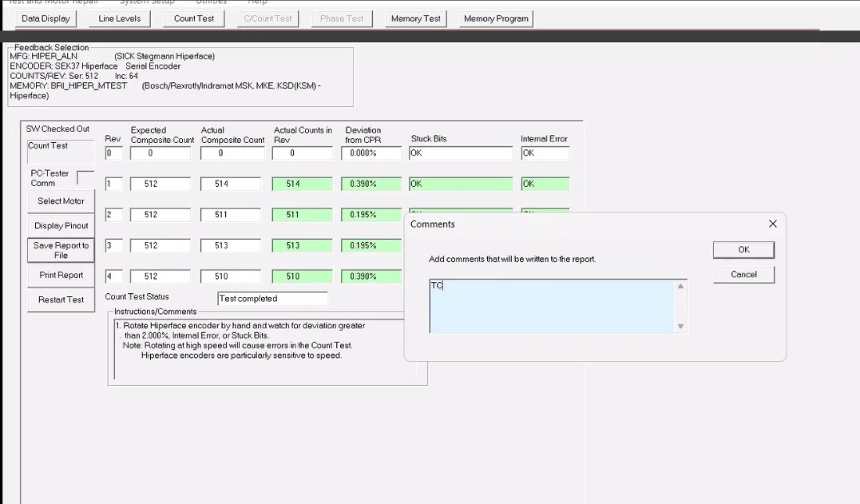Image resolution: width=860 pixels, height=504 pixels.
Task: Click the Select Motor button
Action: (x=61, y=202)
